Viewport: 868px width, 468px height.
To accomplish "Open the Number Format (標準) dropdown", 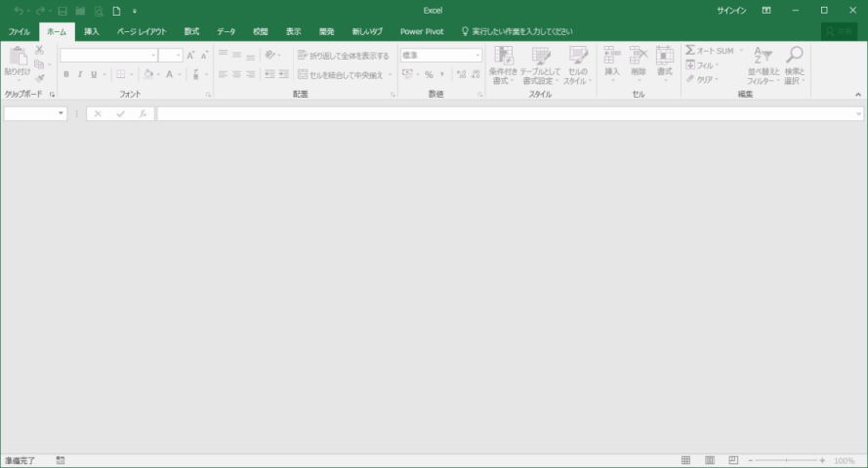I will [x=477, y=56].
